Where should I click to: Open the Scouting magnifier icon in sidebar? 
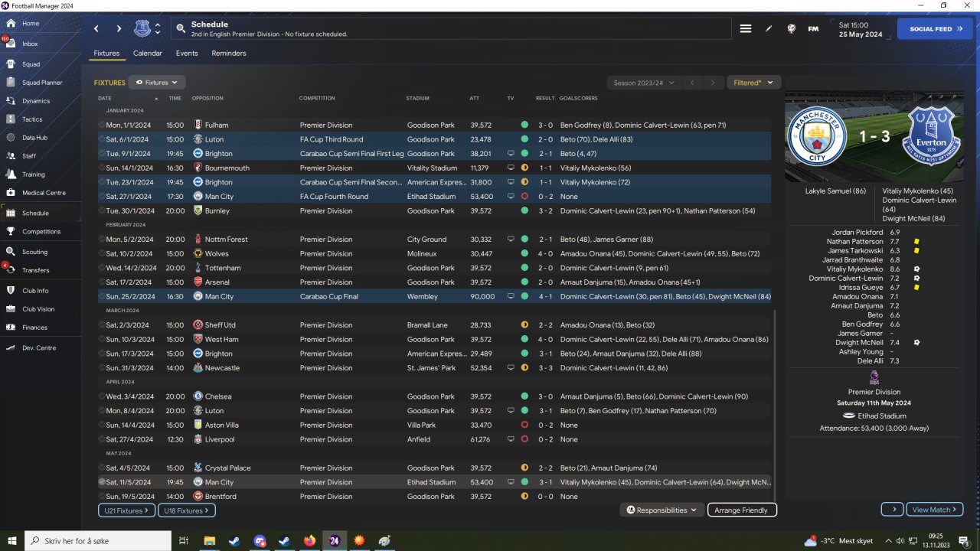click(11, 252)
